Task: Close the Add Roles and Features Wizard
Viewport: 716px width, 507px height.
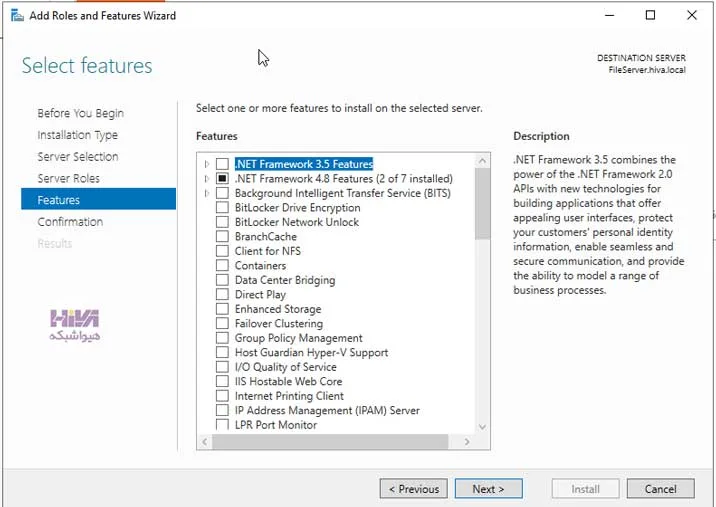Action: [x=692, y=15]
